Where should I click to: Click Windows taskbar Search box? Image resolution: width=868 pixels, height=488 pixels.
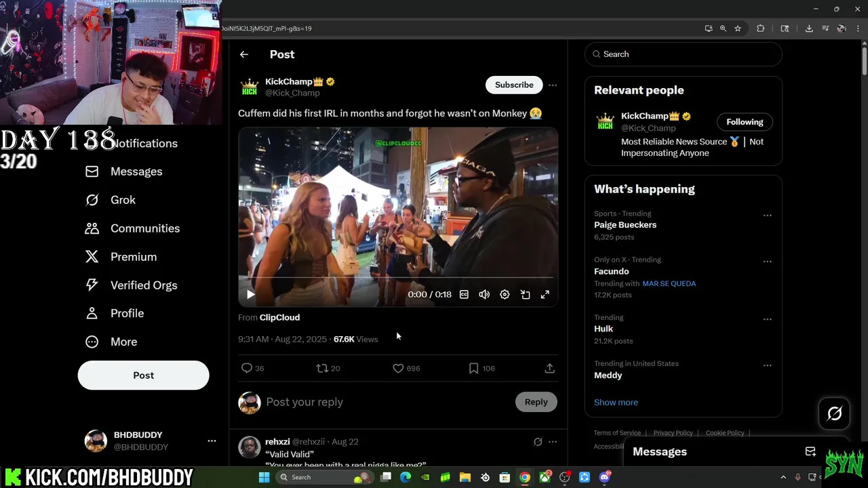(x=324, y=477)
